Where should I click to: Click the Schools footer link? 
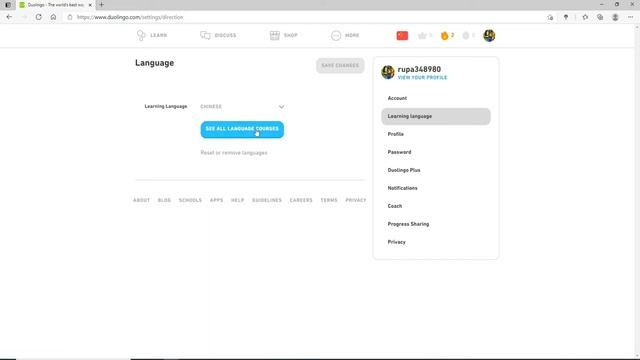click(x=190, y=200)
